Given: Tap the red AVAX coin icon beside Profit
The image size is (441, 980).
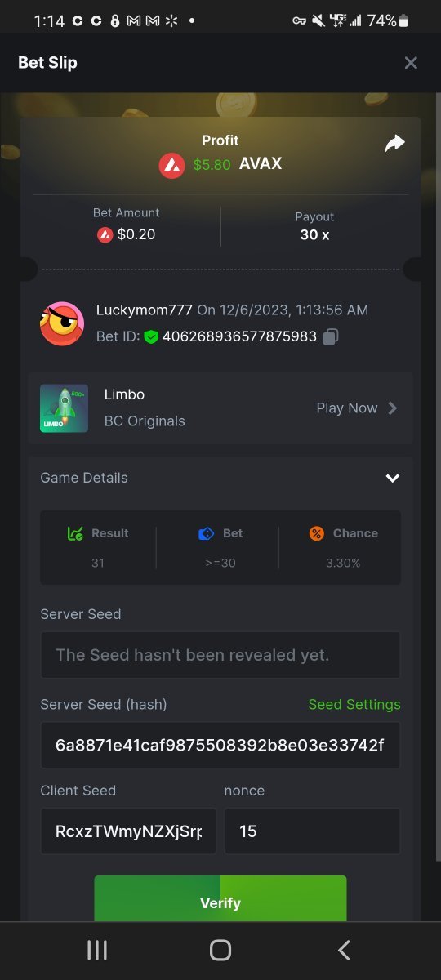Looking at the screenshot, I should pyautogui.click(x=171, y=165).
